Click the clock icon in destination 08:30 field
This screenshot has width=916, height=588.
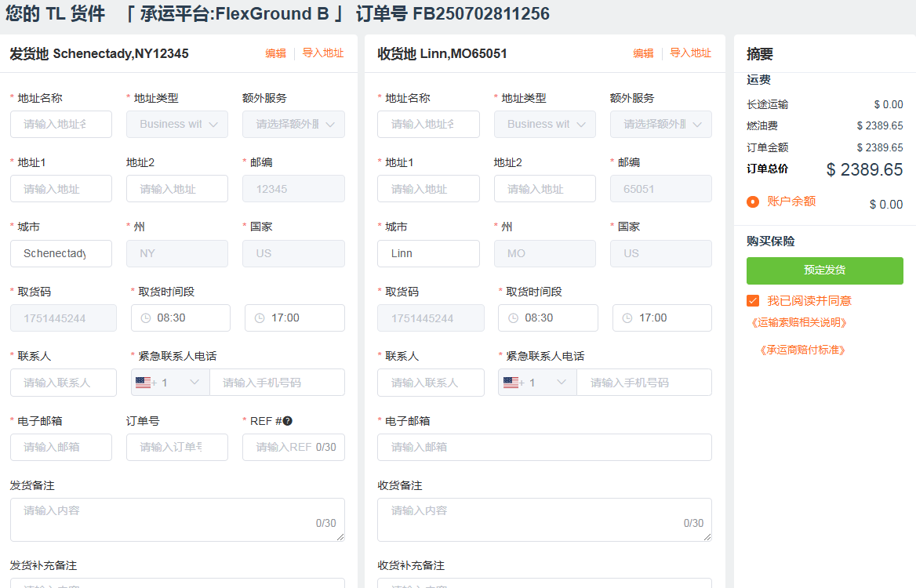pos(513,318)
